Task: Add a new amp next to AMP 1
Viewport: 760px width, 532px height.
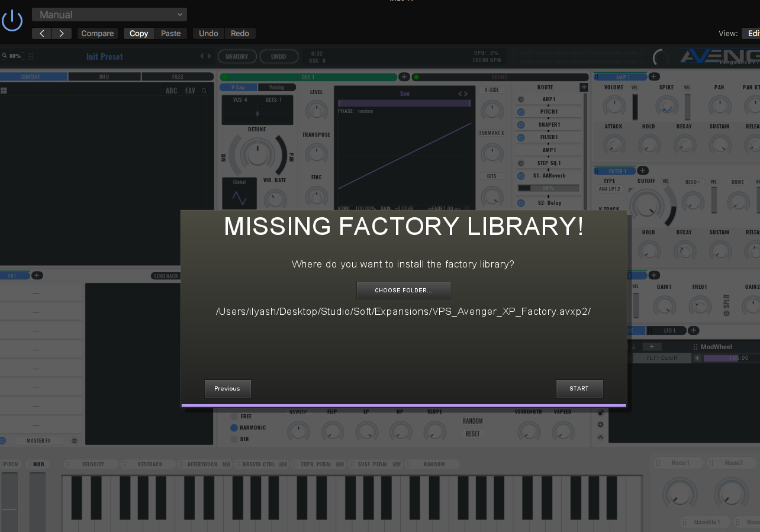Action: (654, 77)
